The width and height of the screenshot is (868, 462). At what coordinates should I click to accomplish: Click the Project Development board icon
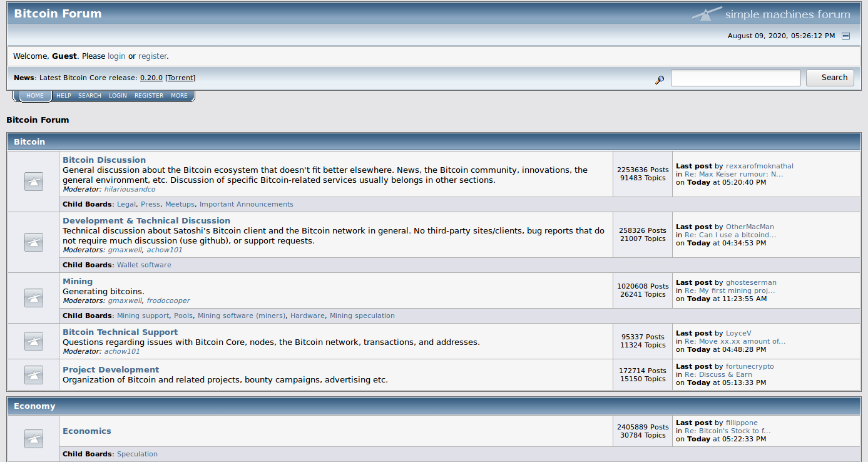(x=34, y=375)
